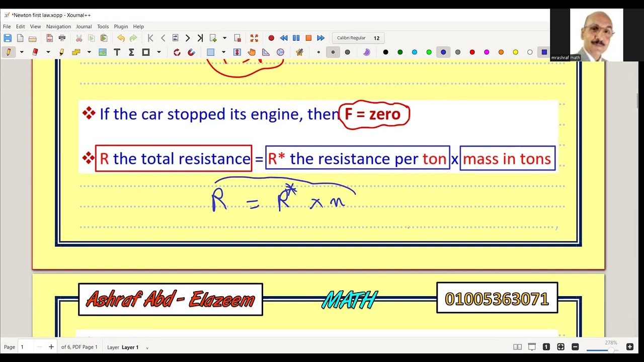This screenshot has height=362, width=644.
Task: Toggle fullscreen mode
Action: [x=254, y=38]
